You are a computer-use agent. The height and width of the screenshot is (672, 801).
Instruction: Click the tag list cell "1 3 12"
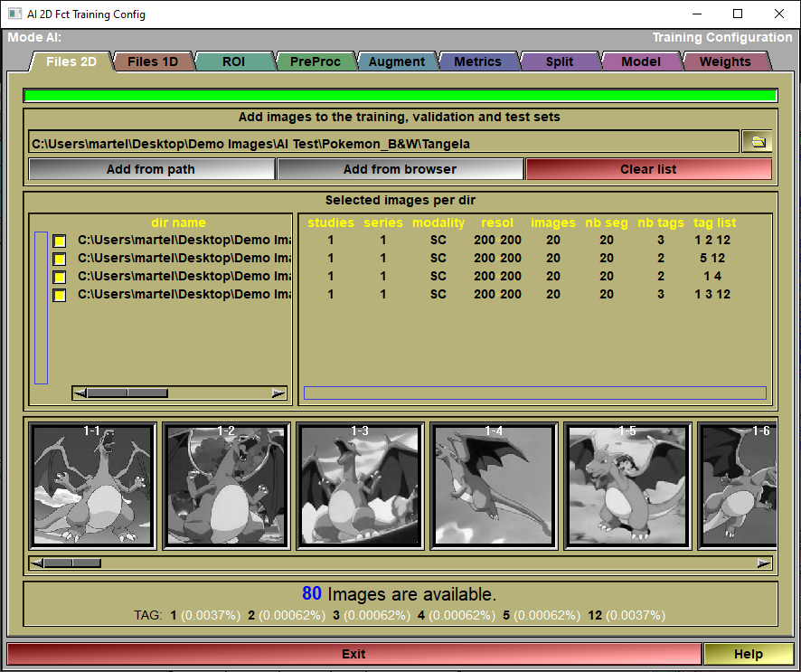(x=712, y=294)
